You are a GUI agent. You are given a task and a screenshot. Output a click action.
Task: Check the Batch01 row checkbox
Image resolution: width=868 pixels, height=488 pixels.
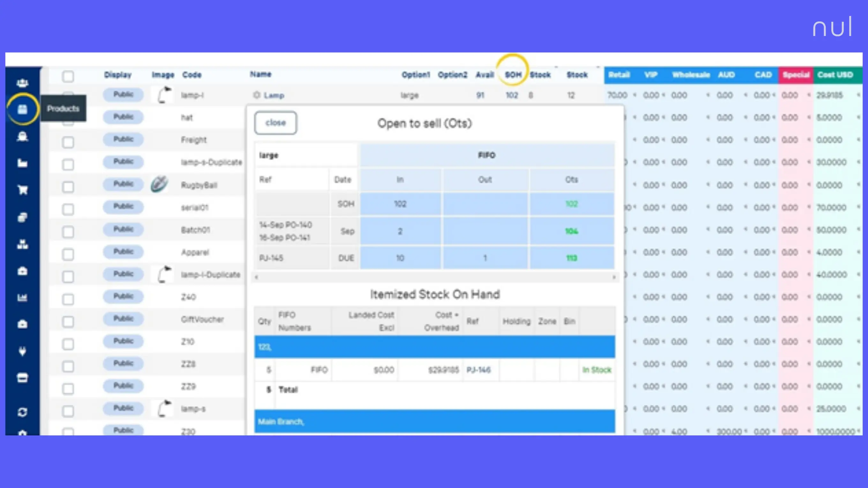pyautogui.click(x=68, y=232)
